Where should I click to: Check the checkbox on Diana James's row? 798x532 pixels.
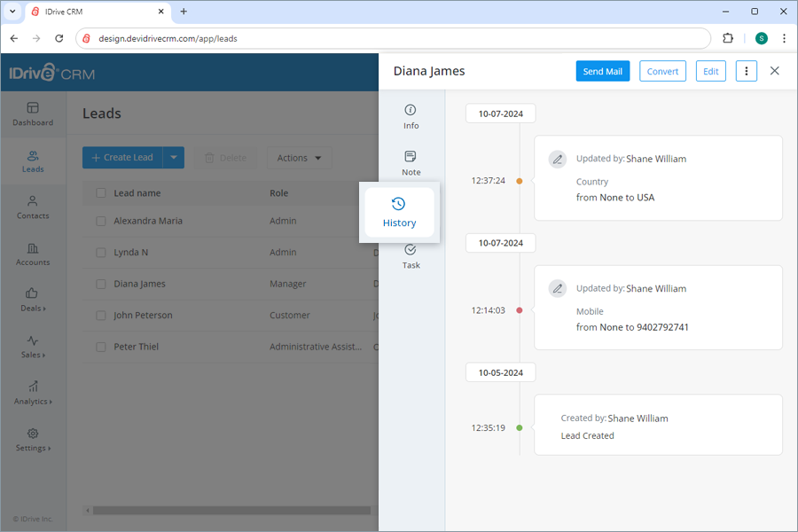[x=101, y=284]
